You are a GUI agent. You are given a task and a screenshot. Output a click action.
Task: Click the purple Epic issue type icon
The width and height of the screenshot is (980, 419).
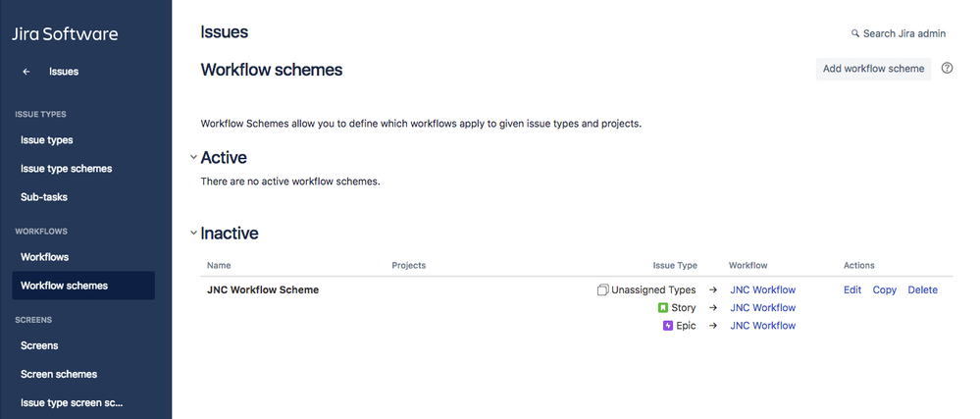[668, 325]
